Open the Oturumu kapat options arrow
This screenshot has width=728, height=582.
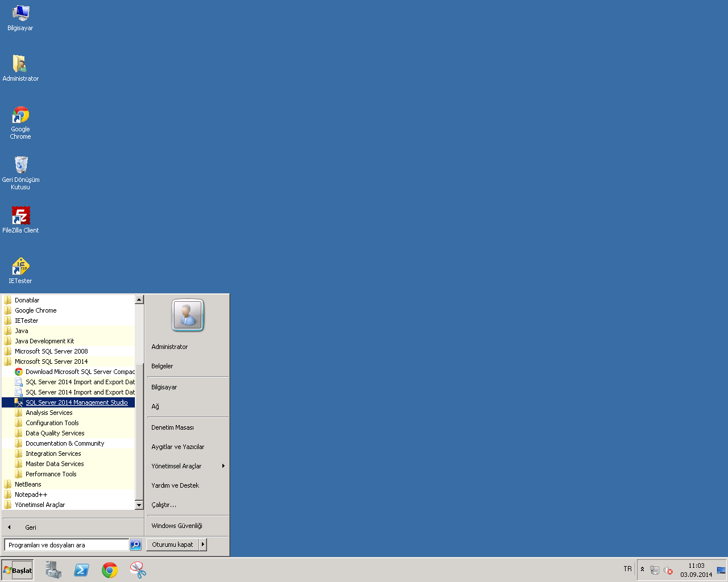[x=202, y=544]
